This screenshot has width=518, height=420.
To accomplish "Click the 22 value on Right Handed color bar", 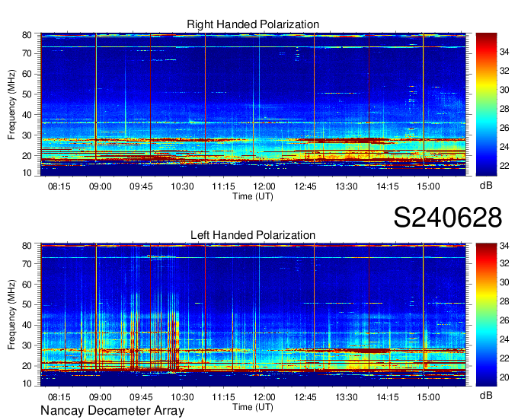I will 504,166.
